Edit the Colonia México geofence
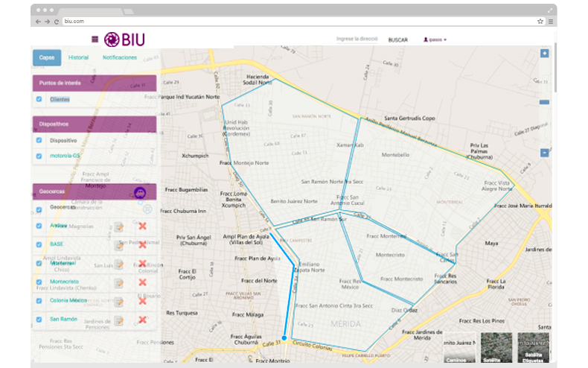This screenshot has width=588, height=368. pos(118,302)
